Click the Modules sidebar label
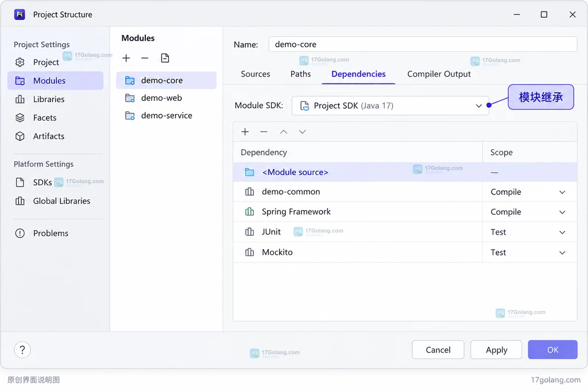 (x=49, y=80)
